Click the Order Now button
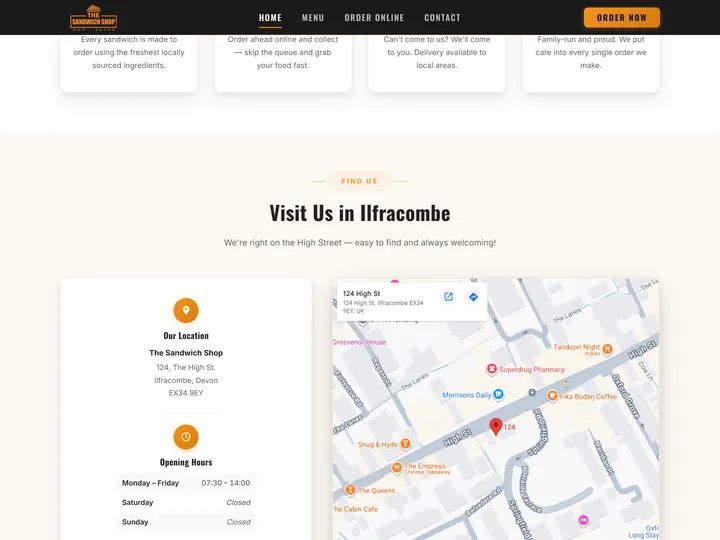Image resolution: width=720 pixels, height=540 pixels. click(622, 17)
